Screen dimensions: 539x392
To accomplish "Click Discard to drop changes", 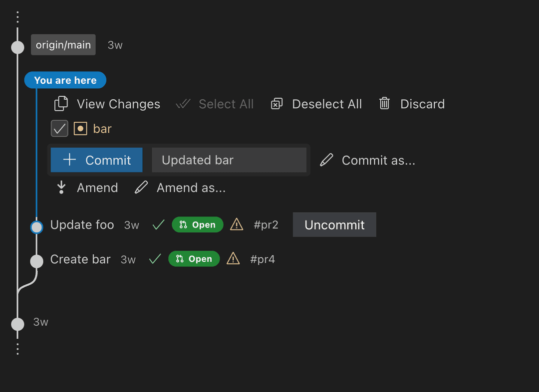I will click(x=412, y=104).
